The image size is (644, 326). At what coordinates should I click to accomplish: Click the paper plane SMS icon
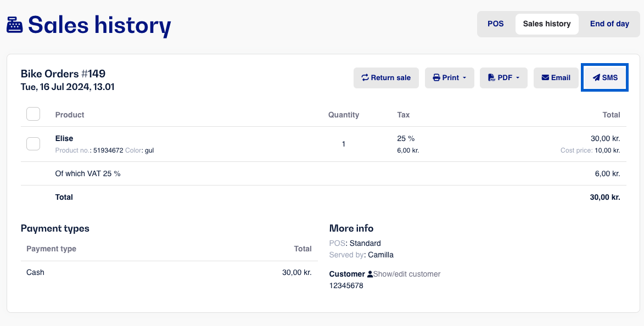click(596, 77)
